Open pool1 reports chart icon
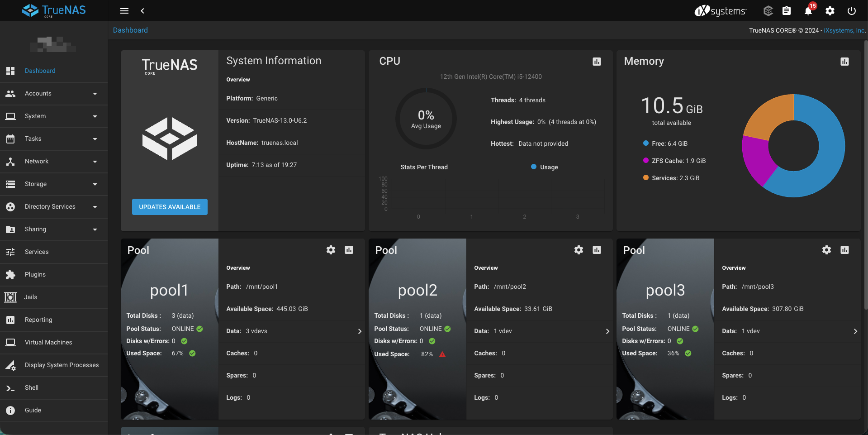This screenshot has width=868, height=435. pyautogui.click(x=349, y=250)
